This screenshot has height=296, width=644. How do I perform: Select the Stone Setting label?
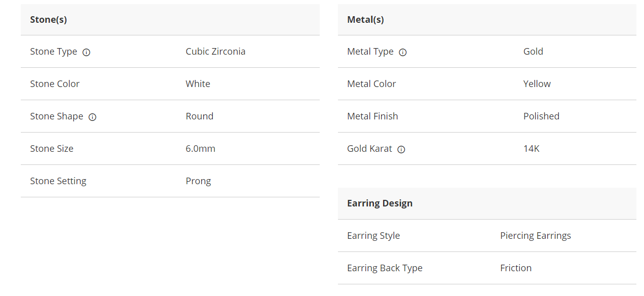tap(58, 181)
